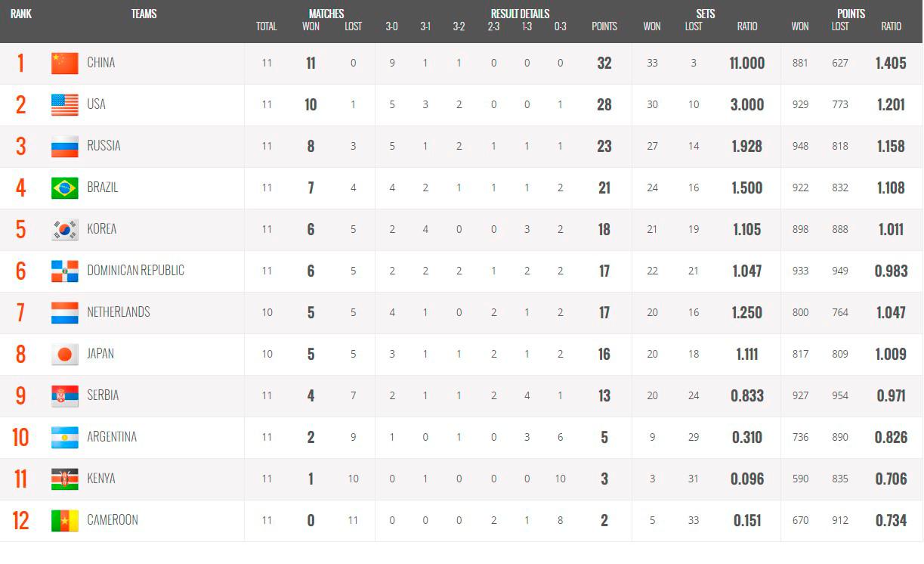The height and width of the screenshot is (564, 924).
Task: Open the Dominican Republic team link
Action: 135,271
